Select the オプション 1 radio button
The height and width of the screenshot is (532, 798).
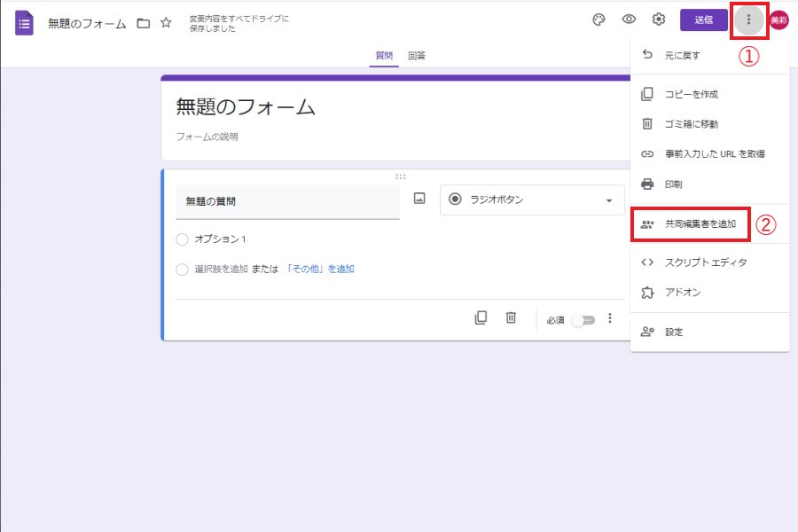[x=183, y=239]
